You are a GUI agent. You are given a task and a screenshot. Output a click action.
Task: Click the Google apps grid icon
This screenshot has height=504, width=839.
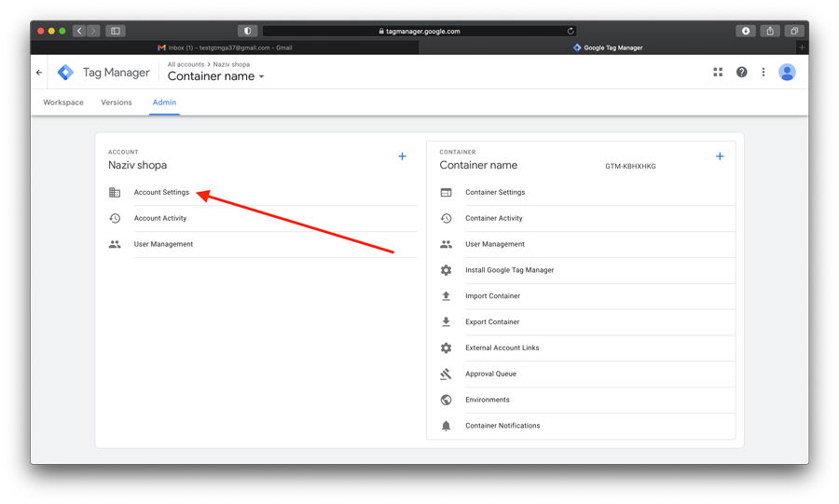(x=718, y=72)
